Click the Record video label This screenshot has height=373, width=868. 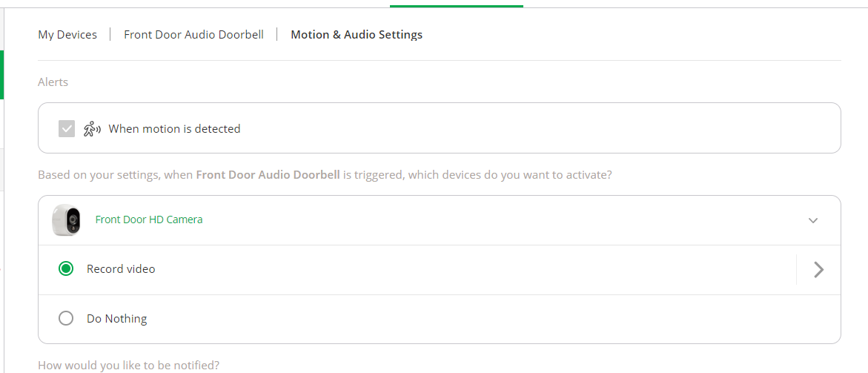coord(121,269)
